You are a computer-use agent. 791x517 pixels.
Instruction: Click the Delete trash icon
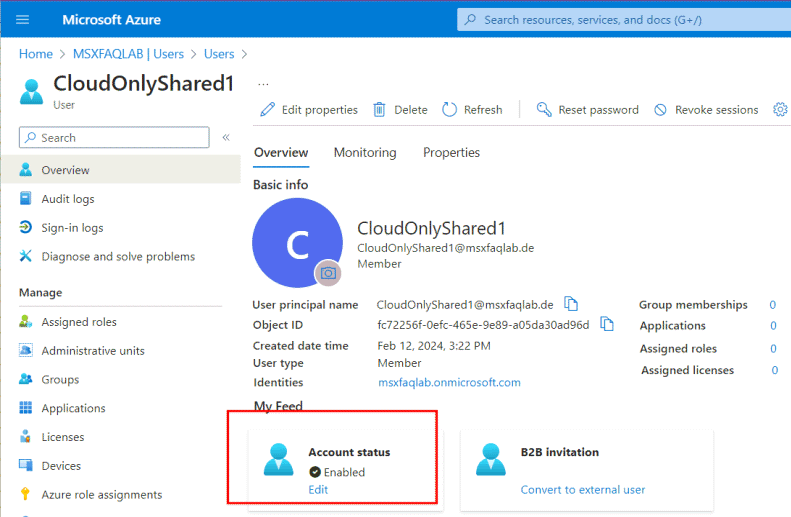tap(379, 109)
